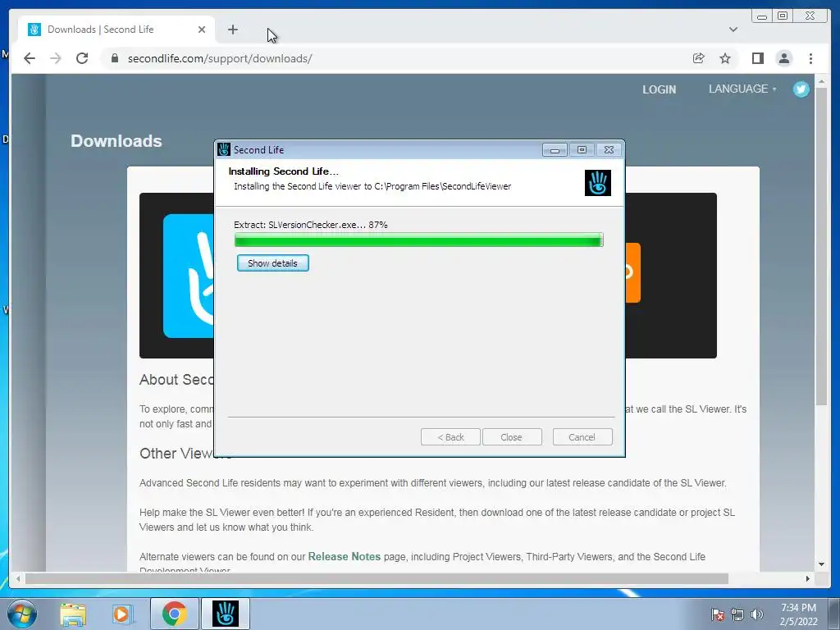The width and height of the screenshot is (840, 630).
Task: Open a new tab with plus button
Action: pyautogui.click(x=232, y=30)
